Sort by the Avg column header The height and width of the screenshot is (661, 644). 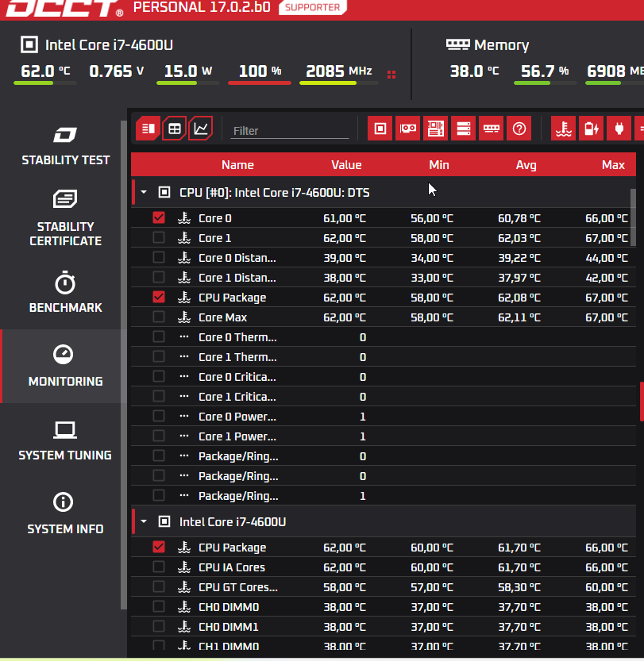(x=526, y=165)
